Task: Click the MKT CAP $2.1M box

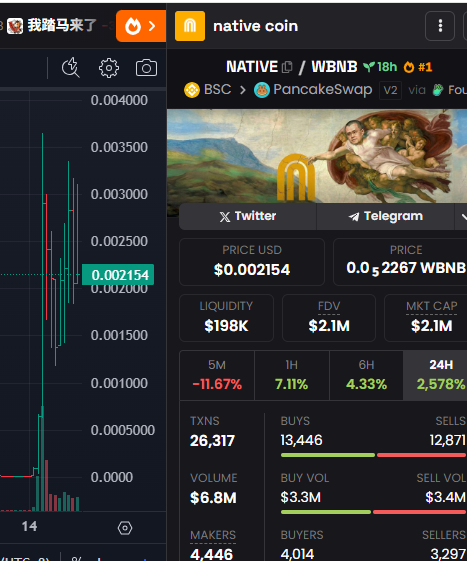Action: (426, 318)
